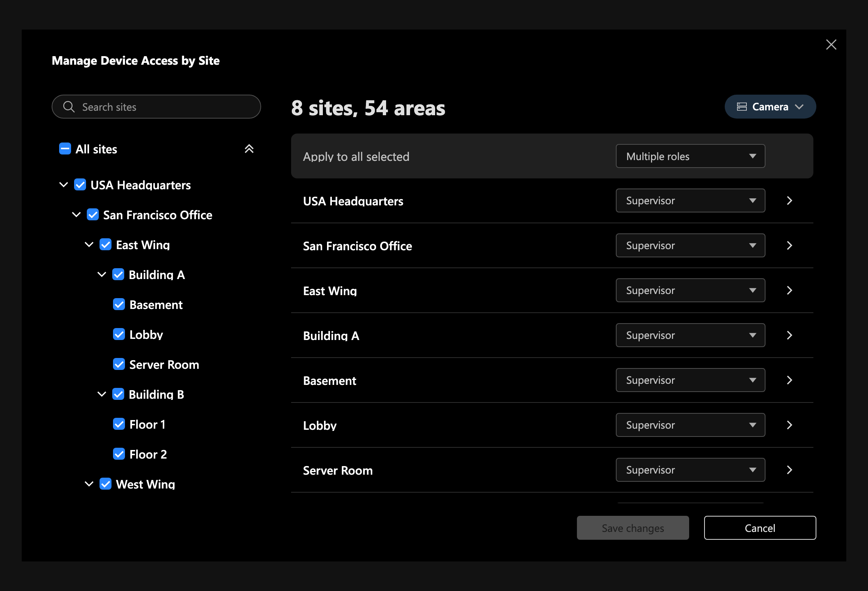The width and height of the screenshot is (868, 591).
Task: Click the '8 sites, 54 areas' heading
Action: pos(368,108)
